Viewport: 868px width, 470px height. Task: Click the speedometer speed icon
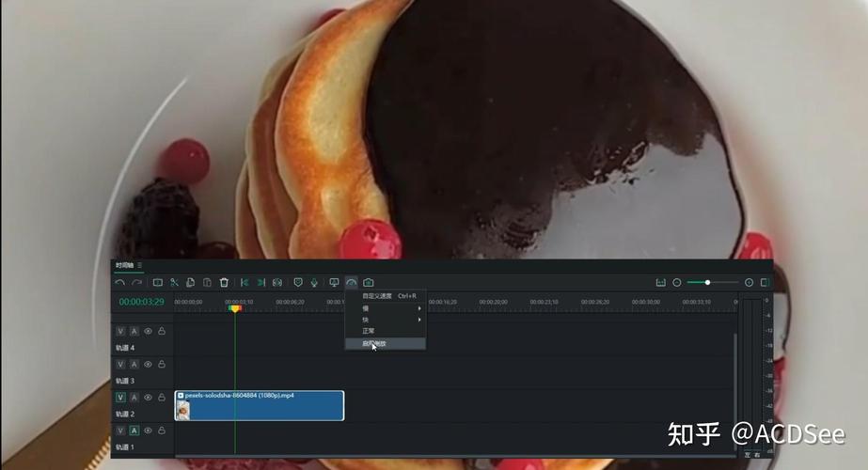(x=351, y=282)
